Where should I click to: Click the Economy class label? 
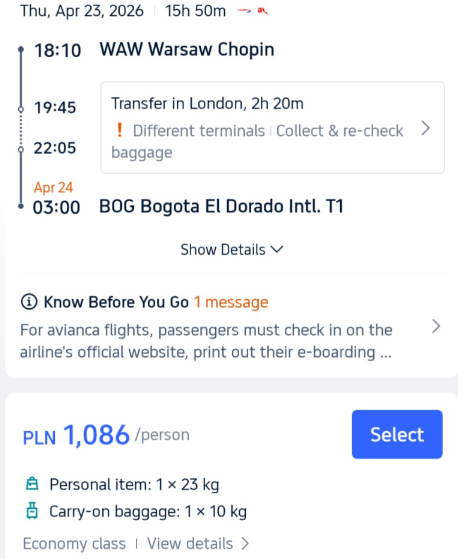point(74,544)
